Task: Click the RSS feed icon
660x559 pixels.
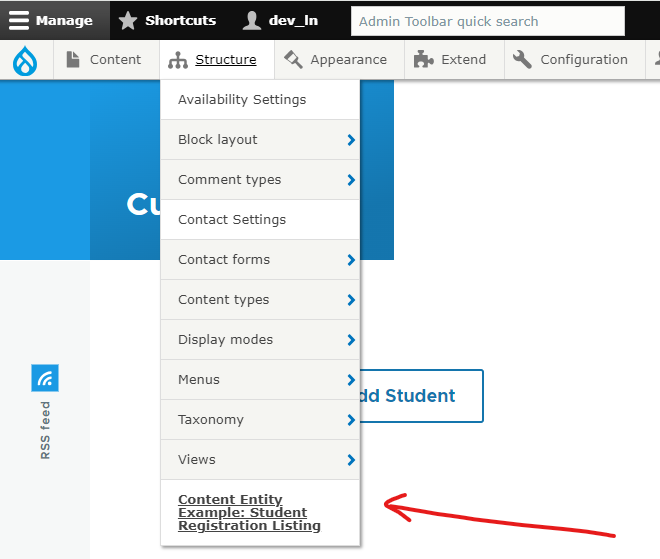Action: (x=45, y=378)
